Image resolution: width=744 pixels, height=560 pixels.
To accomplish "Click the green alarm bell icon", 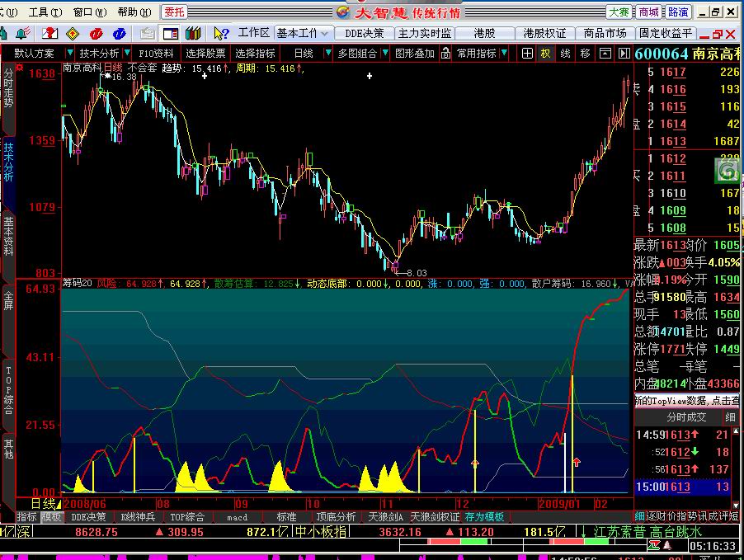I will 22,33.
